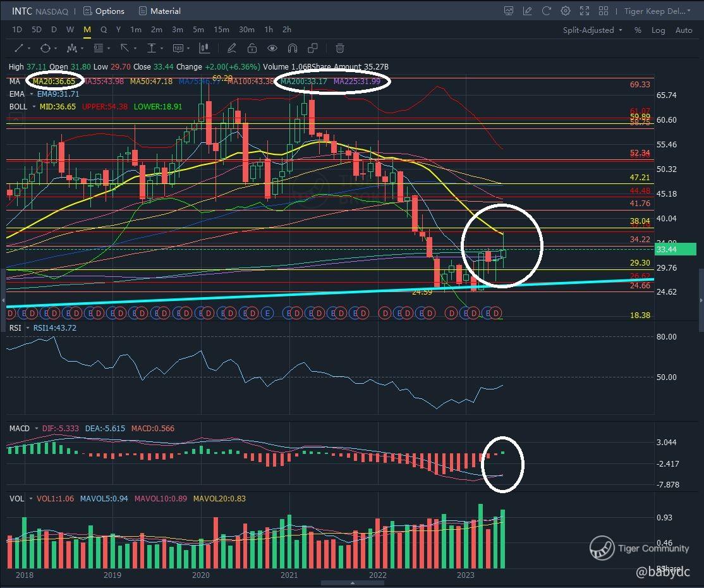Expand wave pattern tool options arrow

click(x=82, y=49)
